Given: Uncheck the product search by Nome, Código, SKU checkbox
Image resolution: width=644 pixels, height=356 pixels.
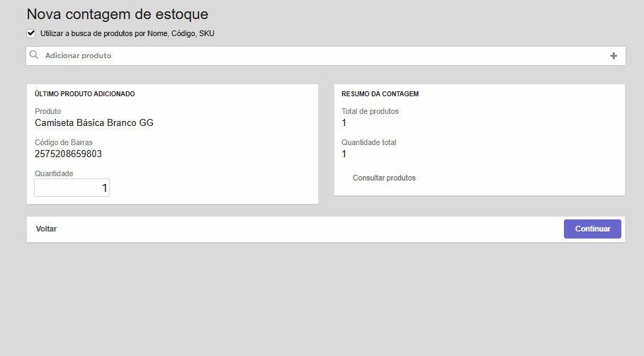Looking at the screenshot, I should 30,34.
